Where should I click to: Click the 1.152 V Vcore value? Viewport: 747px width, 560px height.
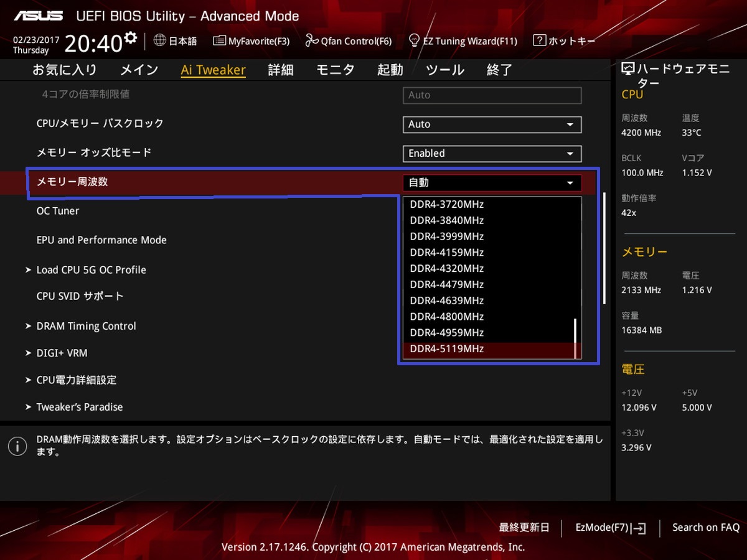tap(697, 172)
